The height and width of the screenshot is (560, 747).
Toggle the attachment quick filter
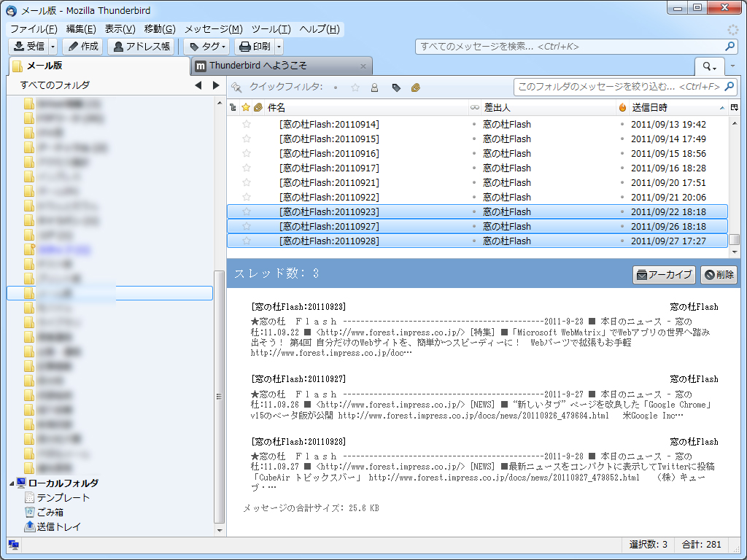415,87
